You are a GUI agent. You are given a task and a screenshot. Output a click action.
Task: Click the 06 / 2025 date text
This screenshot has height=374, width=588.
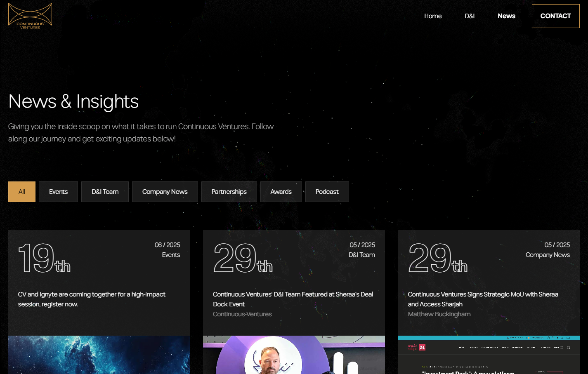[167, 245]
